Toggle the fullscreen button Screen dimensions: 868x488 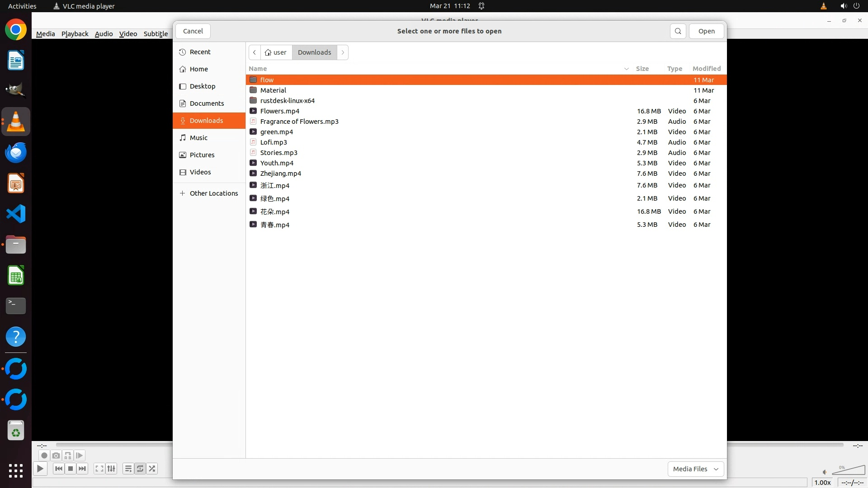(99, 469)
